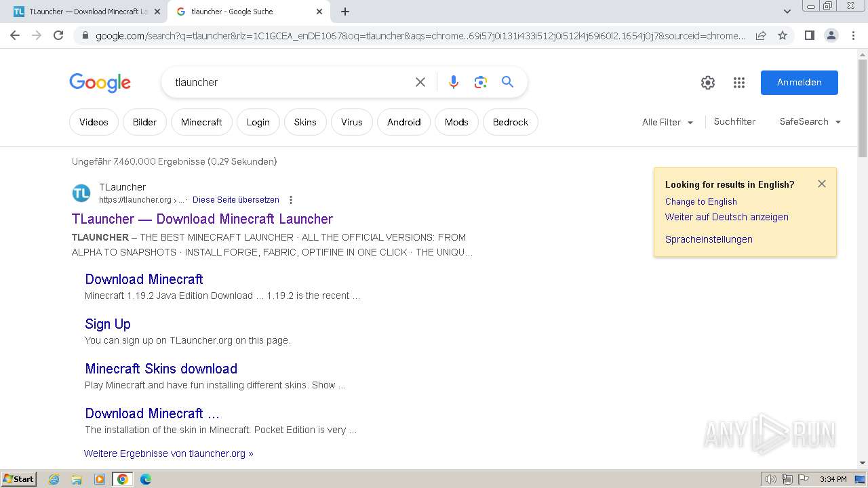View site info padlock icon
Image resolution: width=868 pixels, height=488 pixels.
pos(85,36)
